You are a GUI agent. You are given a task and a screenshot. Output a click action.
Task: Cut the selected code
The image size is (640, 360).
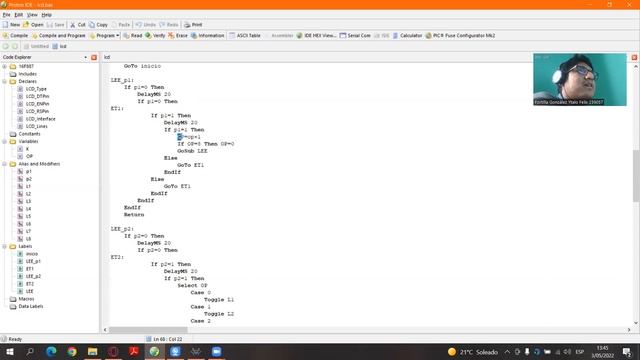click(x=78, y=25)
